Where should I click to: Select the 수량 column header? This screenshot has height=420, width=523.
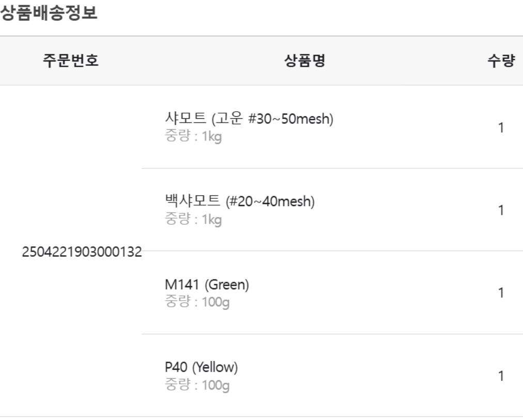point(501,60)
